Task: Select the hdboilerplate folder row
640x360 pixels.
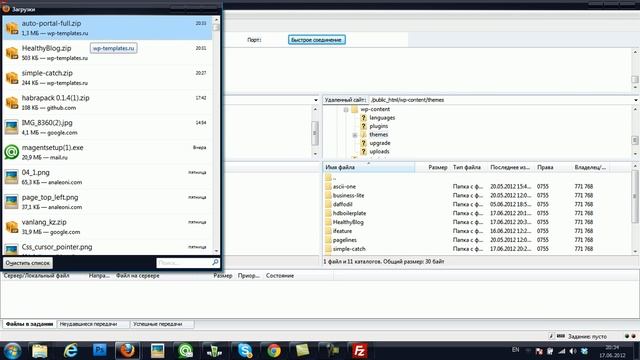Action: click(478, 213)
